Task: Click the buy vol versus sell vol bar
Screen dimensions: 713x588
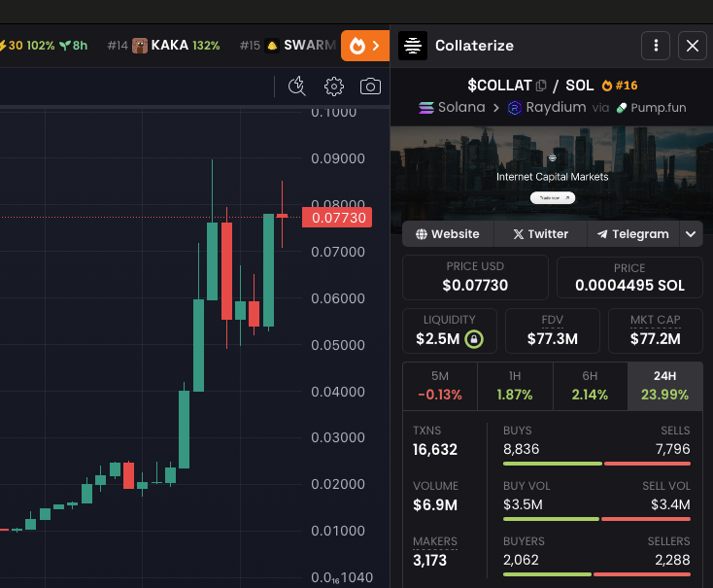Action: point(596,519)
